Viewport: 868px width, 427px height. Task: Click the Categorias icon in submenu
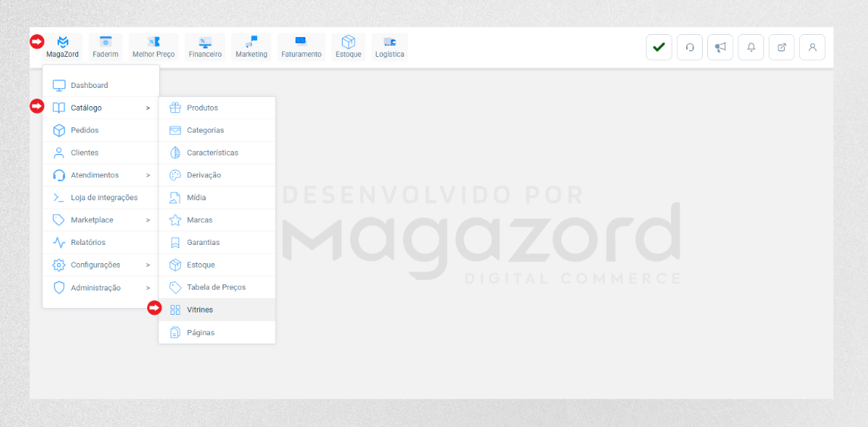point(175,130)
